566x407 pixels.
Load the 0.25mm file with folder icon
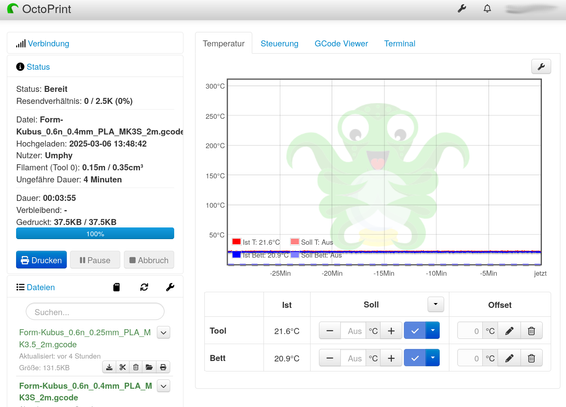click(x=149, y=367)
